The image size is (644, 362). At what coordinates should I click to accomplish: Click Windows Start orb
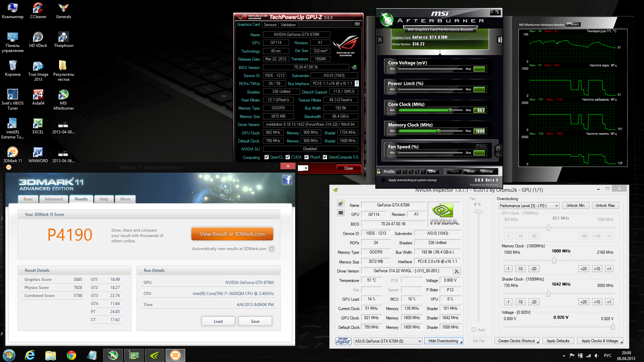[9, 355]
